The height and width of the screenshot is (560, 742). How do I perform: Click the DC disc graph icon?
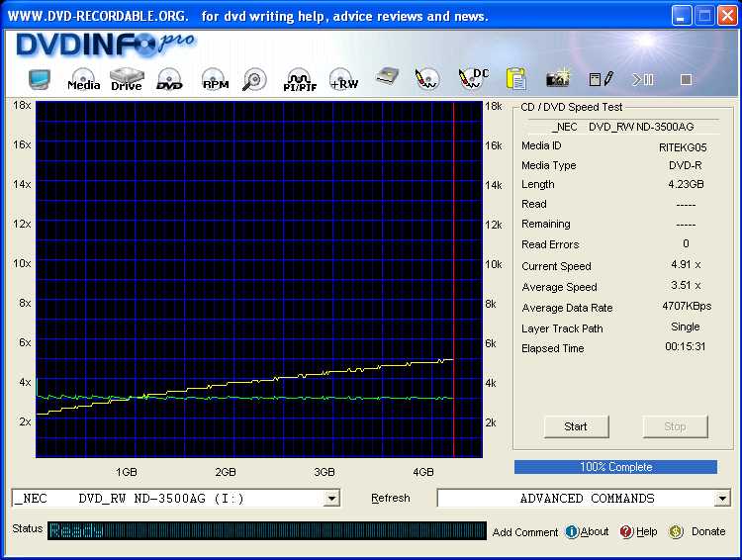click(x=473, y=78)
